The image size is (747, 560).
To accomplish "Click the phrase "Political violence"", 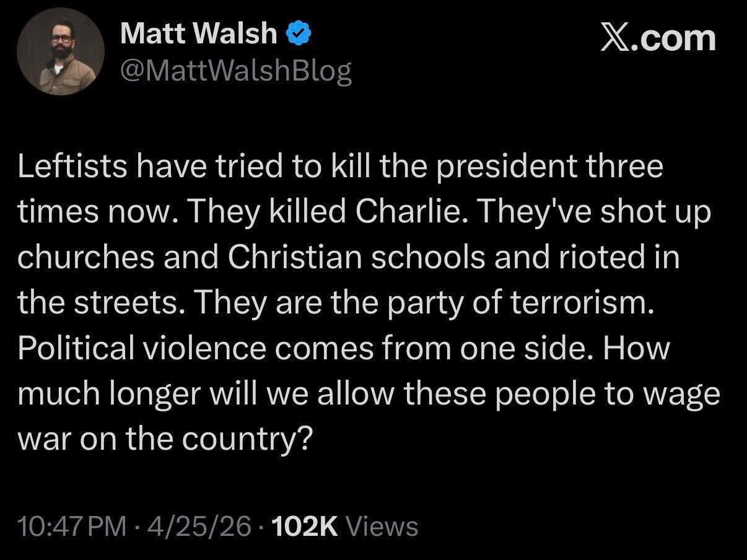I will 144,349.
